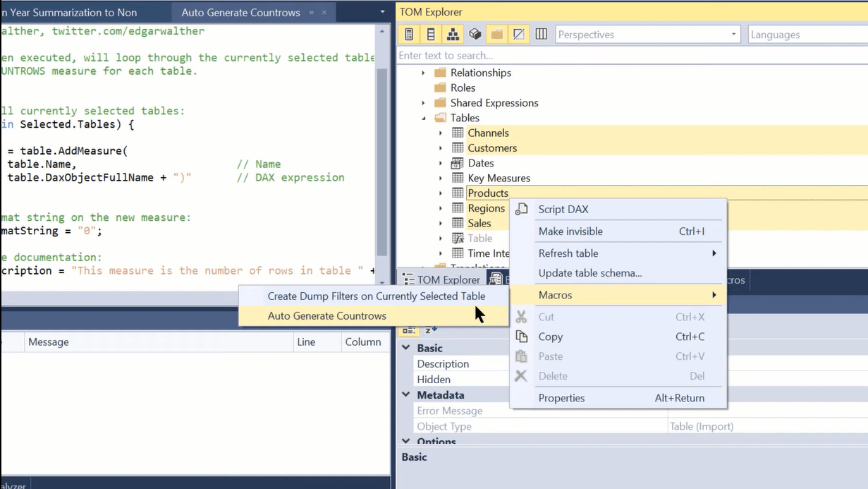Open the Macros submenu
This screenshot has width=868, height=489.
point(618,295)
